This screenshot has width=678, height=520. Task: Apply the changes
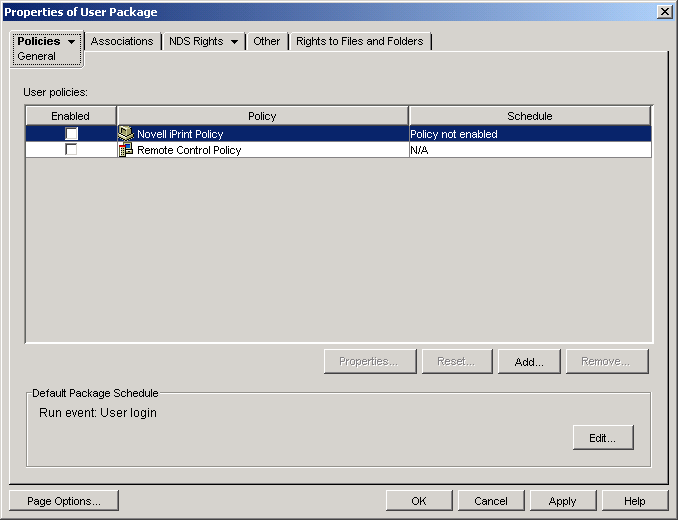[x=563, y=501]
